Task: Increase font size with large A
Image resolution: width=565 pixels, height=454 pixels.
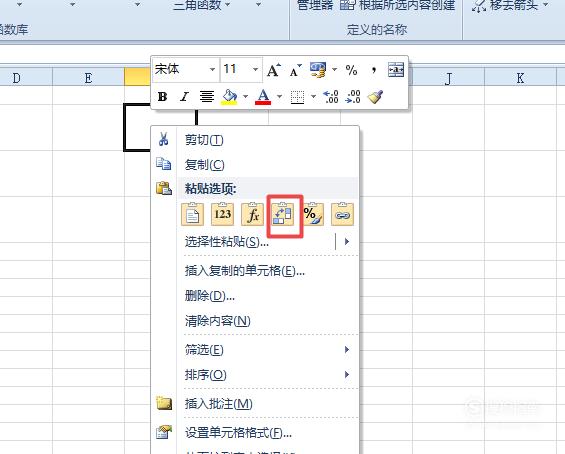Action: coord(274,70)
